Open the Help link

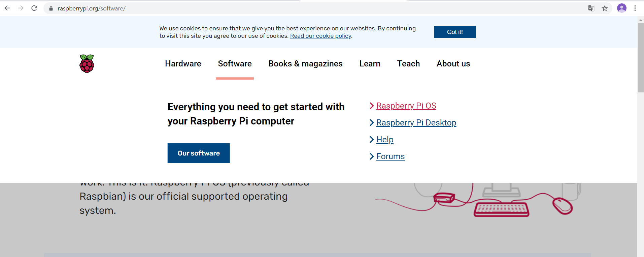[x=385, y=140]
